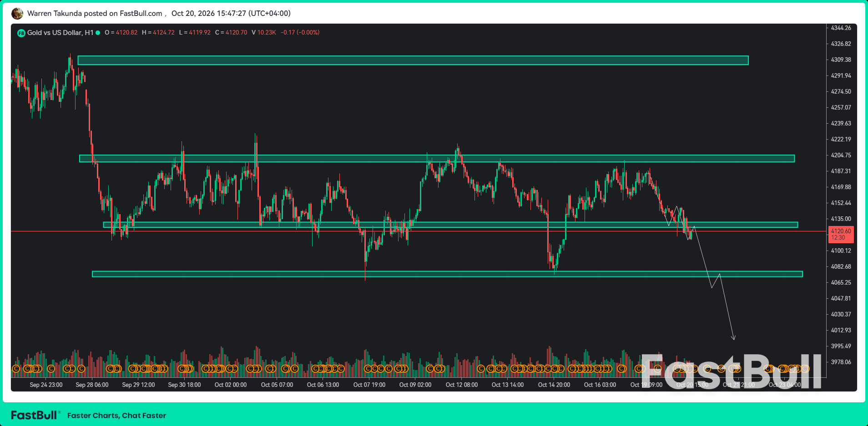Select the high value H = 4124.72

point(158,33)
